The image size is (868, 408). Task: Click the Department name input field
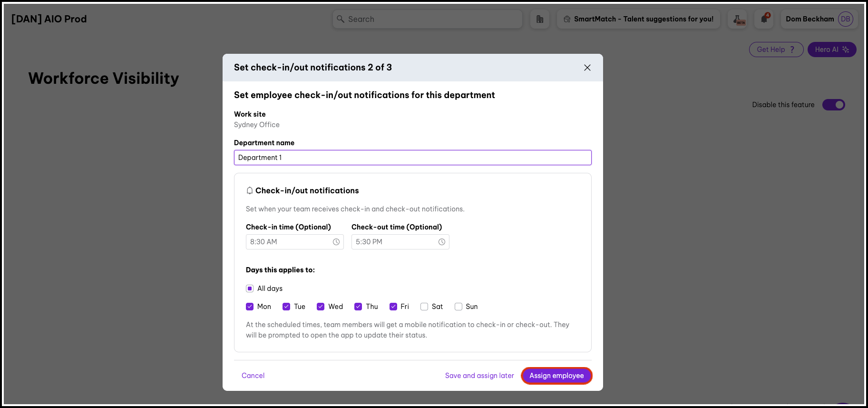412,158
